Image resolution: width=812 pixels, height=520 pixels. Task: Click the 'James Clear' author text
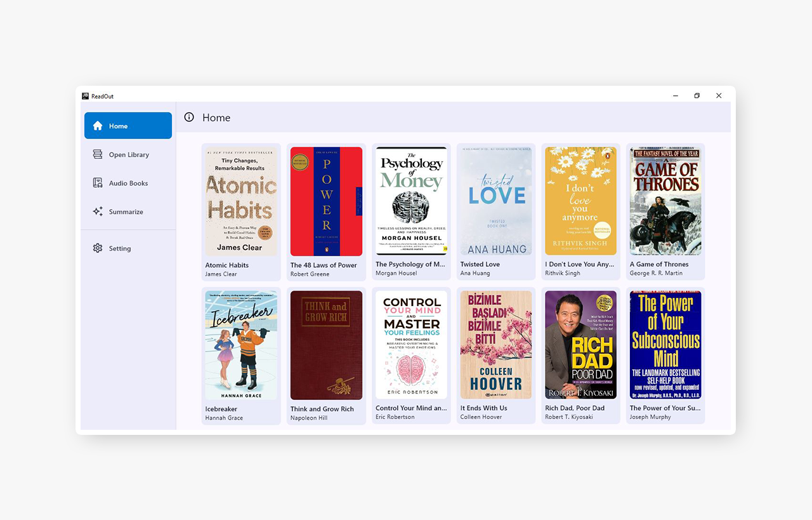pyautogui.click(x=221, y=274)
